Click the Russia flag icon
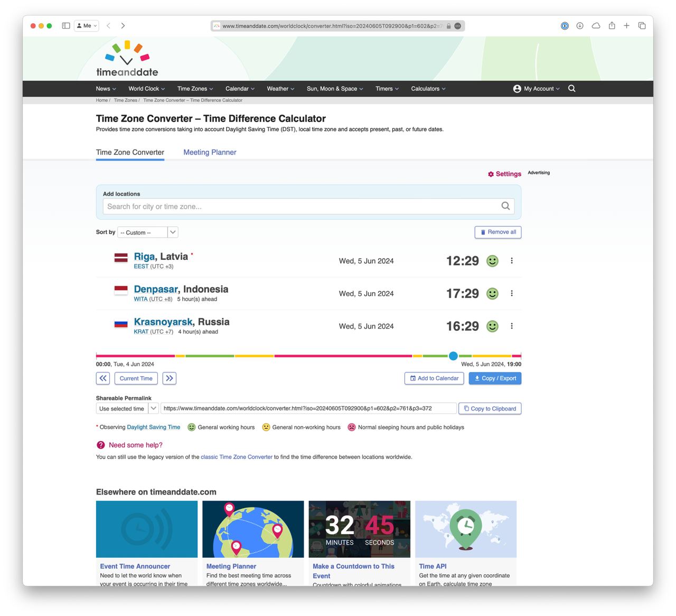676x616 pixels. pyautogui.click(x=121, y=323)
